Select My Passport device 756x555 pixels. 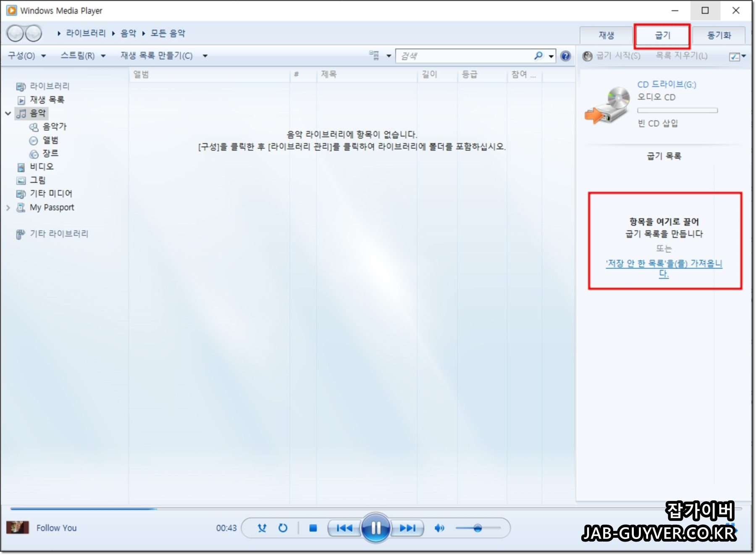[52, 208]
